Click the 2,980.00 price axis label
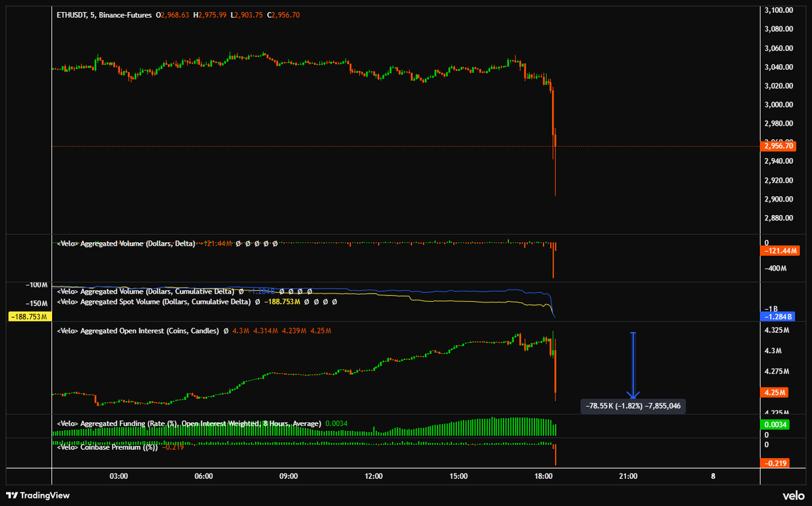This screenshot has width=812, height=506. (778, 123)
